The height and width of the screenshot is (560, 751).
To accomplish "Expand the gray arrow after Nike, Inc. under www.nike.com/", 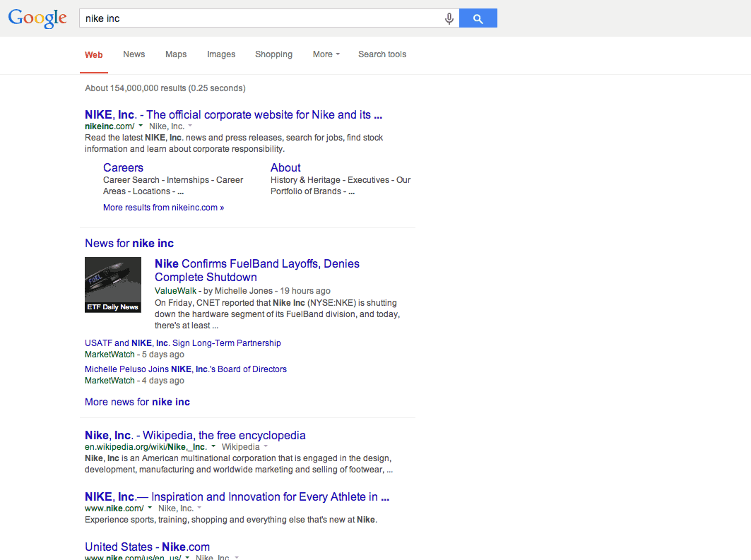I will 199,508.
